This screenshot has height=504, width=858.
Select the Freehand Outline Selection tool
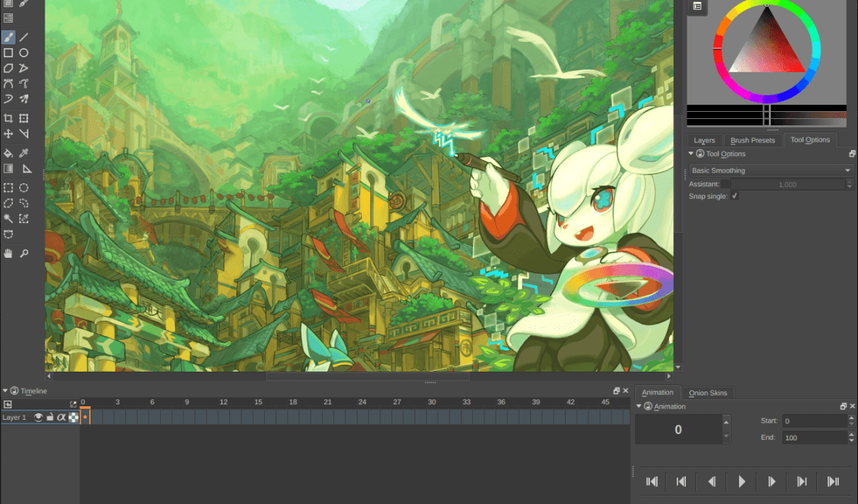24,203
